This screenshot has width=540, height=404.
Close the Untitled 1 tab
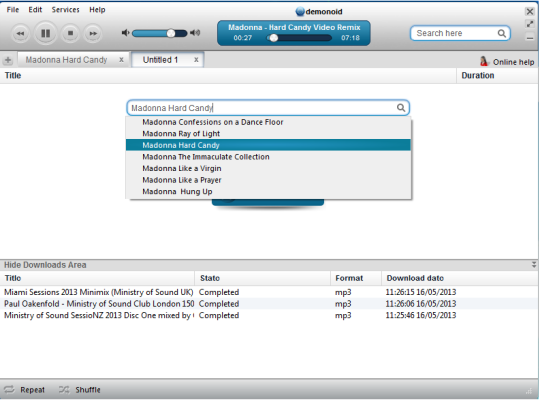[196, 60]
